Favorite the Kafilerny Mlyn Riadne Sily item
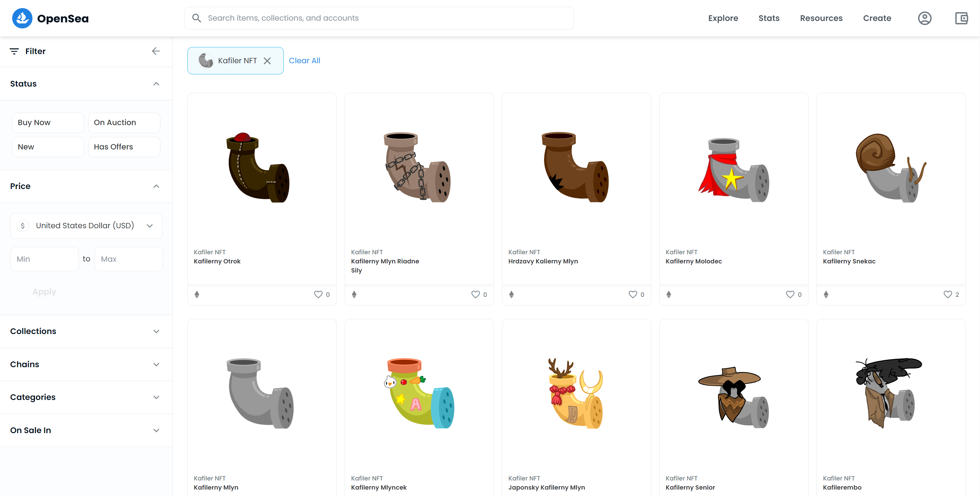980x496 pixels. tap(476, 294)
